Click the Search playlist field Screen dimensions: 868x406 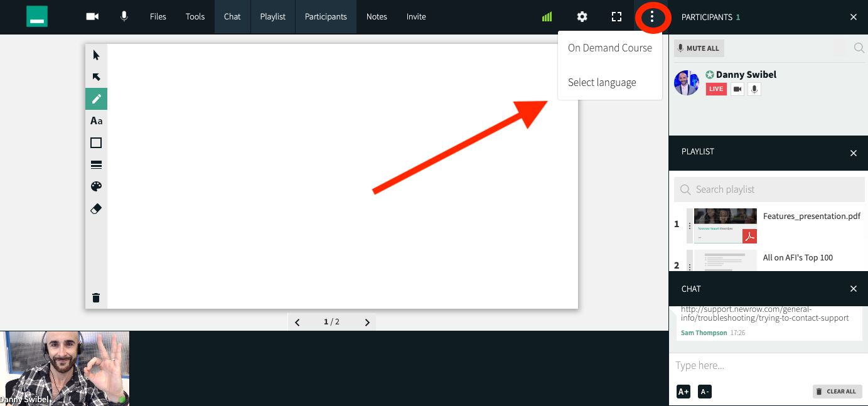(769, 189)
